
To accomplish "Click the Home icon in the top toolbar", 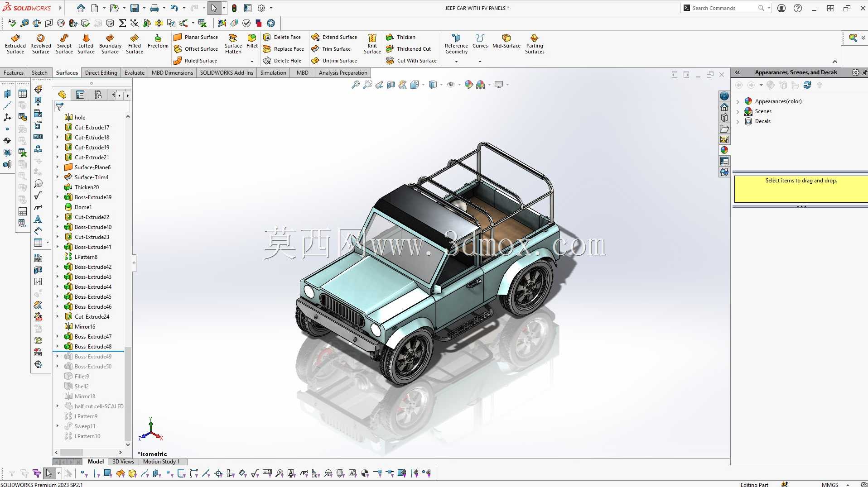I will click(x=81, y=8).
